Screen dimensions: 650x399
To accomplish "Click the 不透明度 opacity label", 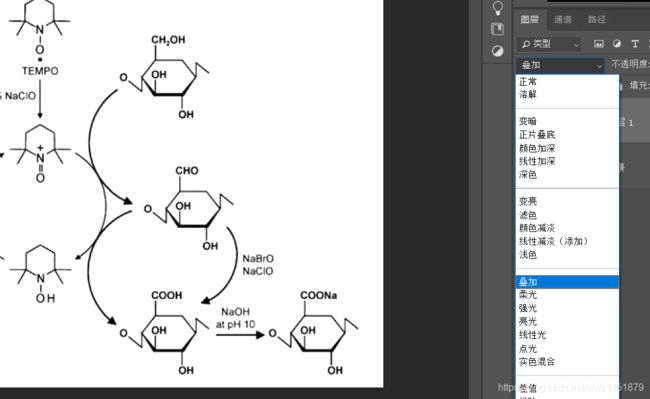I will [630, 65].
